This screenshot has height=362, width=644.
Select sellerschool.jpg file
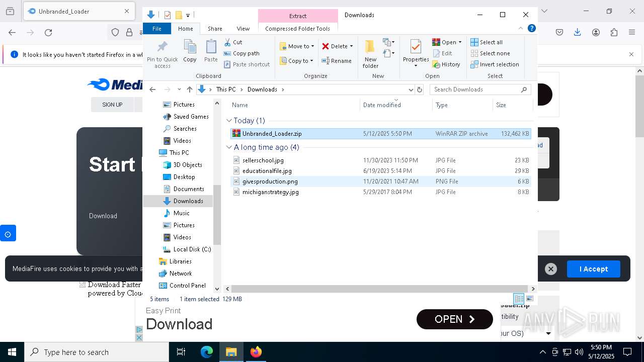pos(380,160)
